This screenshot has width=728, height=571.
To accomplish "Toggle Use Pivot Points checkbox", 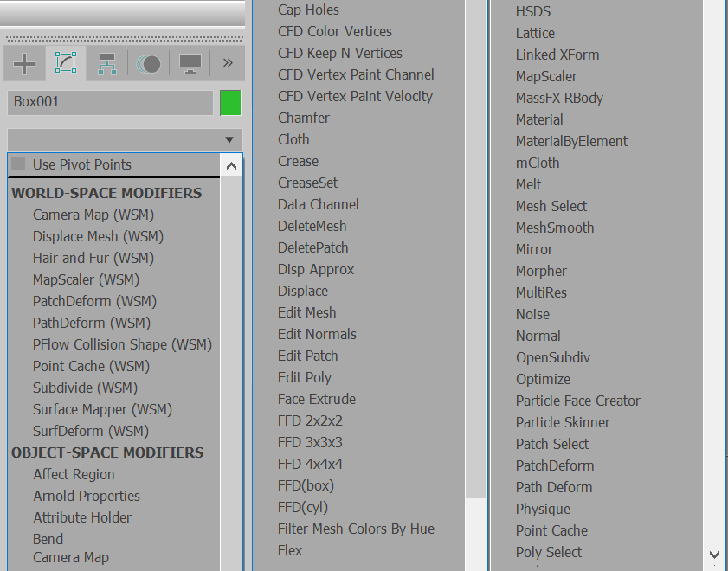I will pos(18,164).
